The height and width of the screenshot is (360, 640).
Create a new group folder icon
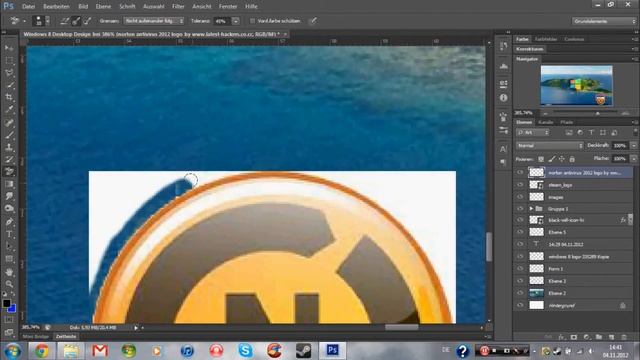pyautogui.click(x=598, y=337)
